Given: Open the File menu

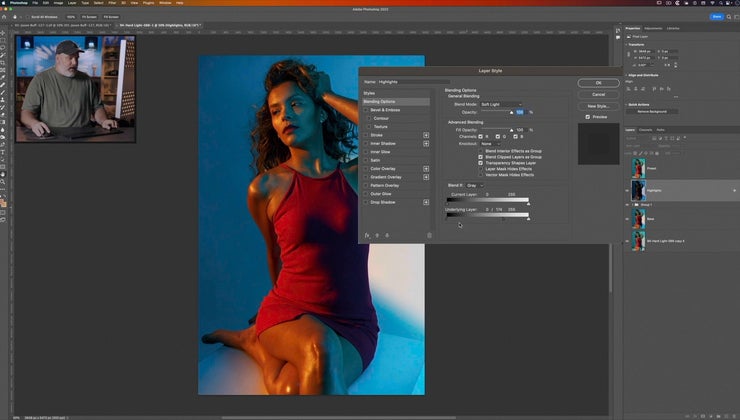Looking at the screenshot, I should [x=35, y=3].
